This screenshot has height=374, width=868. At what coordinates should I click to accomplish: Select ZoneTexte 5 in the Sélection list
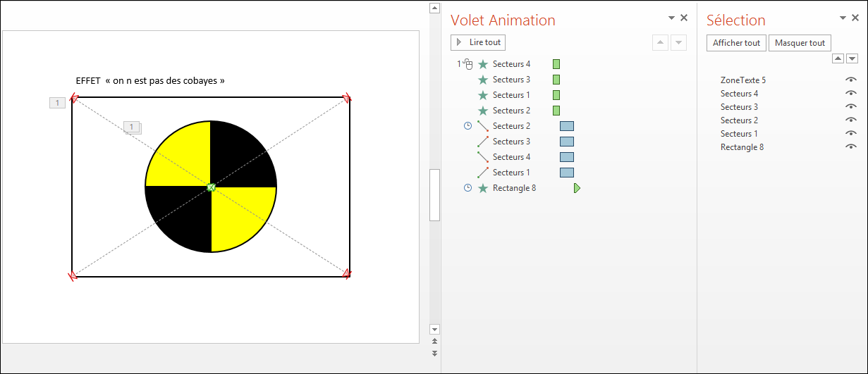coord(743,80)
